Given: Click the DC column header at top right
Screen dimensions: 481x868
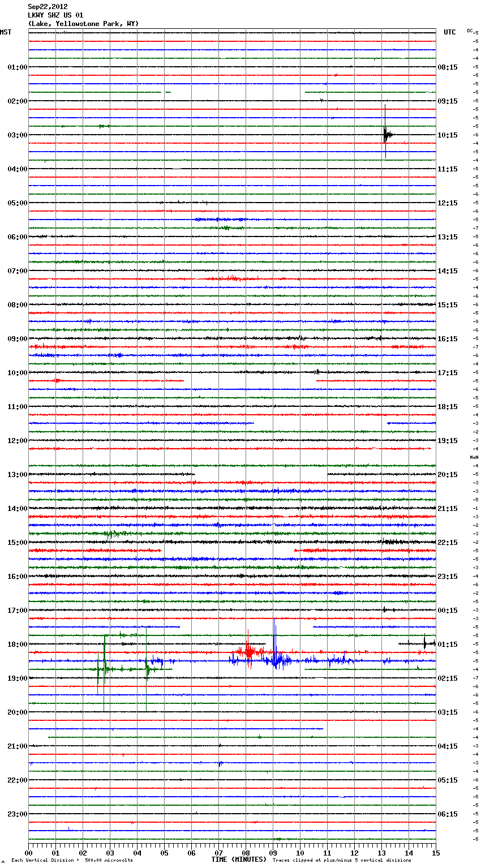Looking at the screenshot, I should point(470,30).
